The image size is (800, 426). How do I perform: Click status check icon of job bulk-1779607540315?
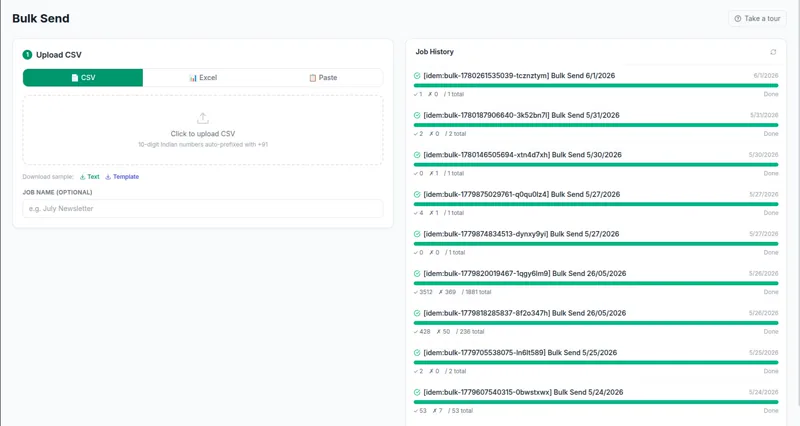click(417, 392)
